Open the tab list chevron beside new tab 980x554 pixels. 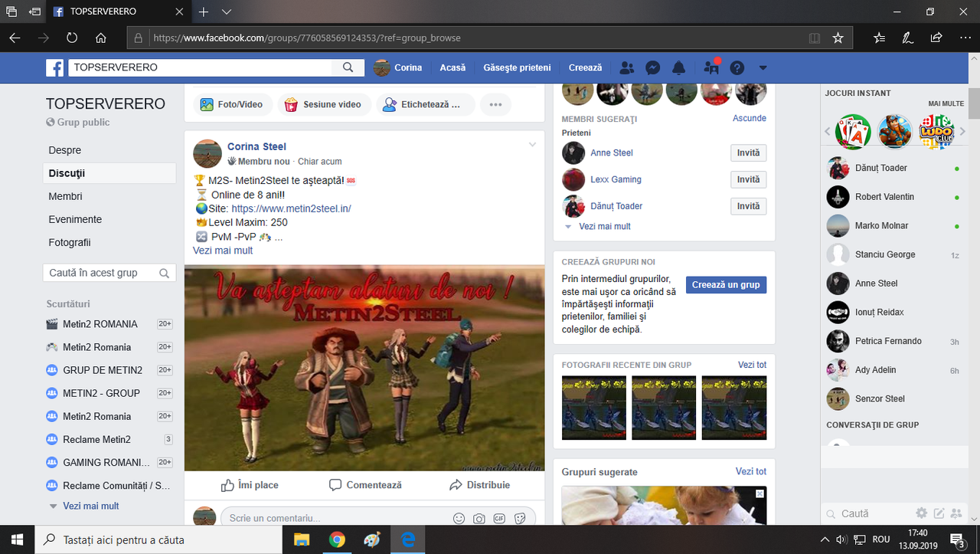click(227, 12)
